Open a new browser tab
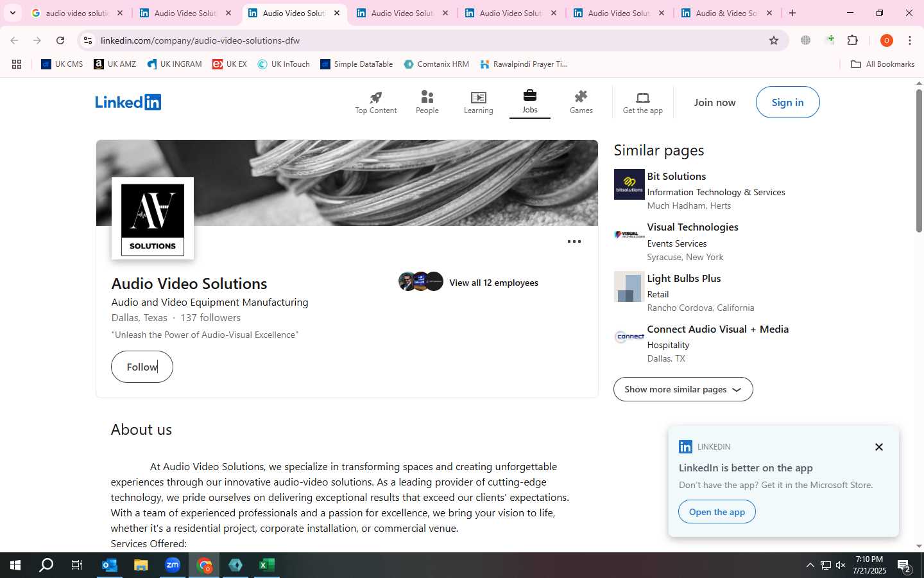This screenshot has height=578, width=924. click(x=792, y=13)
